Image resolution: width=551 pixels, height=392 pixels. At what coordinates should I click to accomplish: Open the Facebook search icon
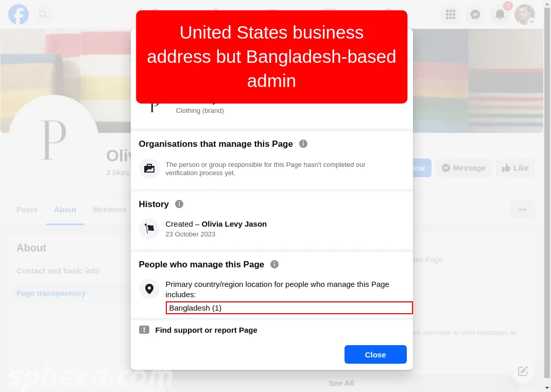tap(43, 14)
